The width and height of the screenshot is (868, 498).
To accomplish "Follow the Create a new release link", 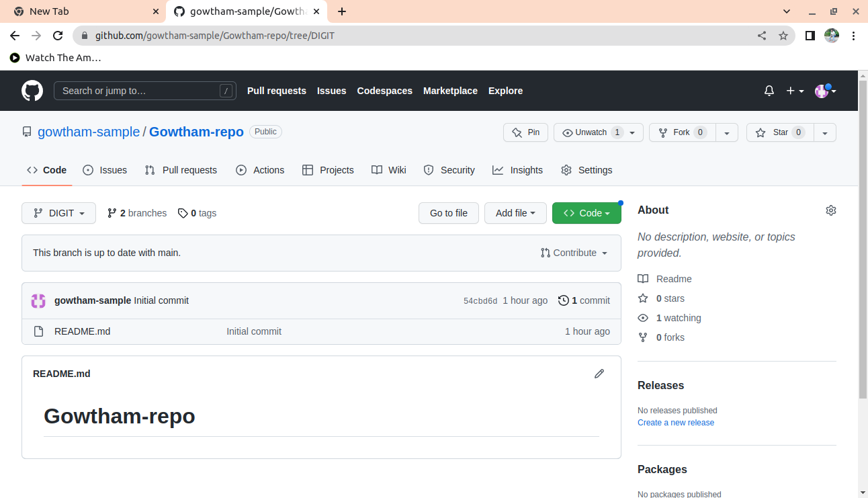I will pyautogui.click(x=675, y=423).
